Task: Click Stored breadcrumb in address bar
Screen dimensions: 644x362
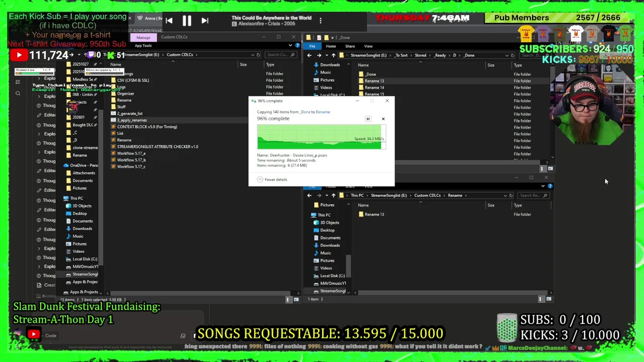Action: tap(420, 55)
